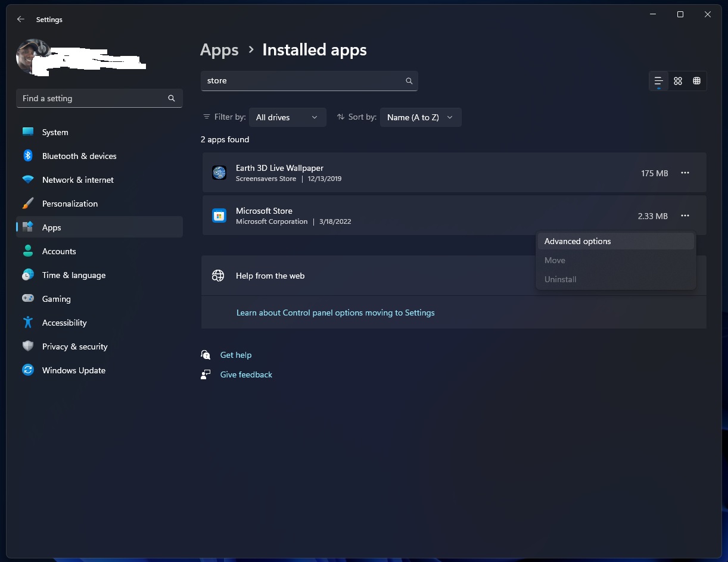Switch to table view layout
728x562 pixels.
(697, 81)
